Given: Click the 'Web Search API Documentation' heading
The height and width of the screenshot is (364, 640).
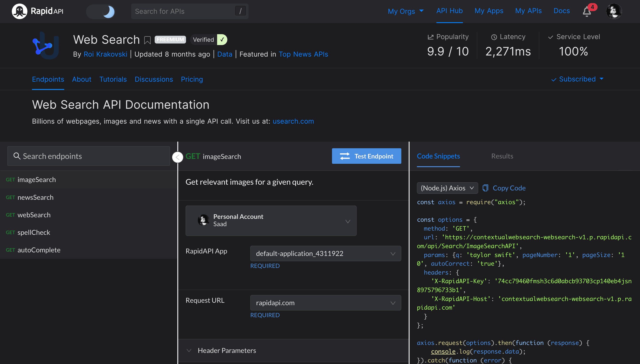Looking at the screenshot, I should tap(121, 105).
